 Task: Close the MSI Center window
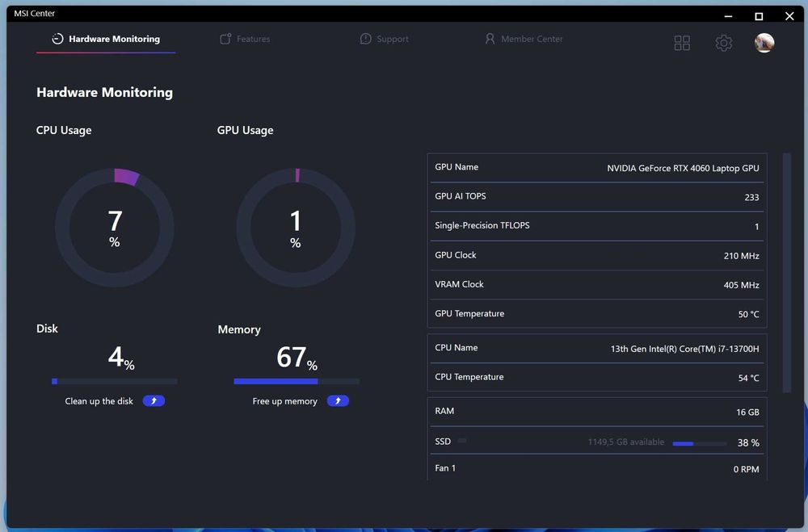point(789,16)
